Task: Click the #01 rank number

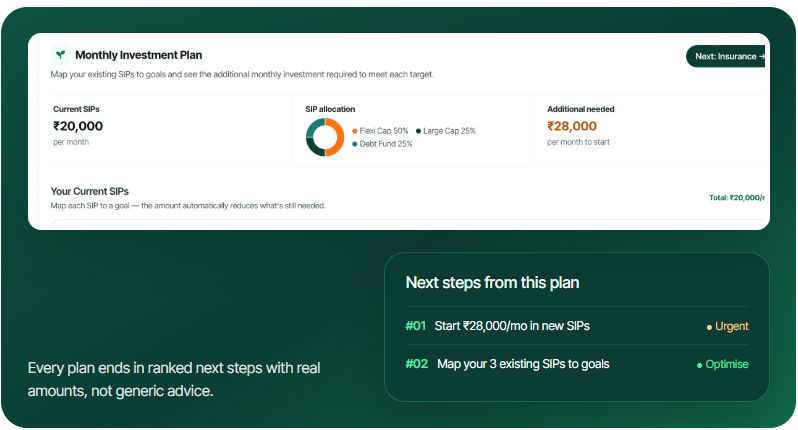Action: tap(415, 326)
